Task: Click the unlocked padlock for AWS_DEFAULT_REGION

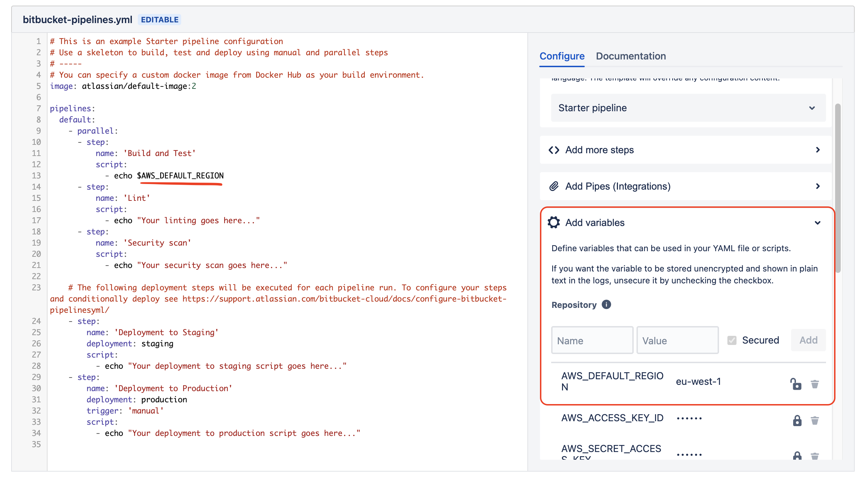Action: (x=796, y=384)
